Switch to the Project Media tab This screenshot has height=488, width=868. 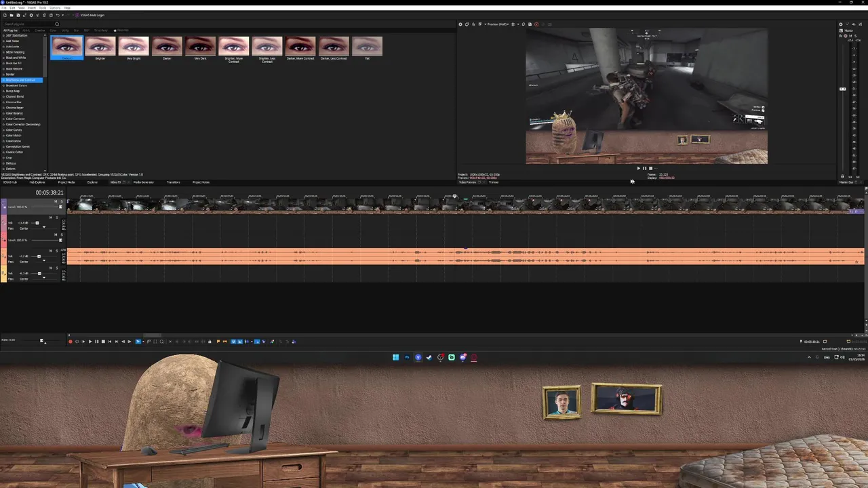point(66,182)
